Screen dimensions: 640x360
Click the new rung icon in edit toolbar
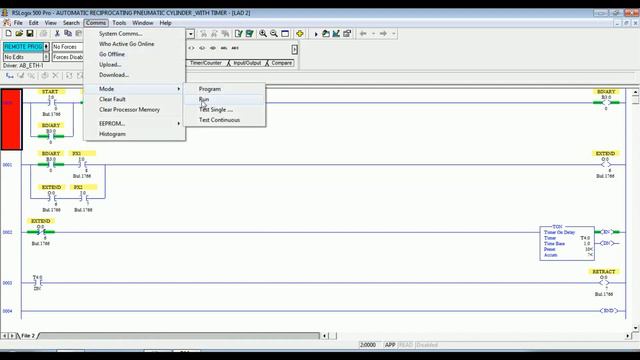(9, 76)
